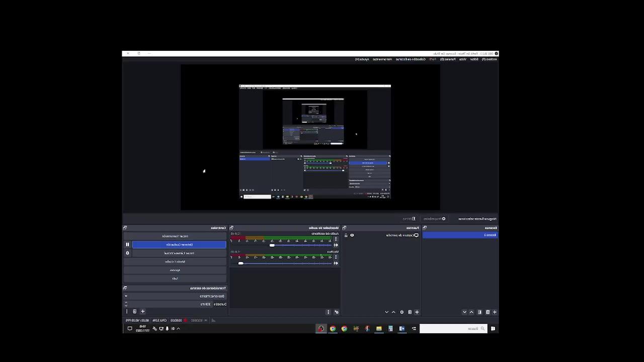Switch to Word on the taskbar
The height and width of the screenshot is (362, 644).
pos(402,328)
